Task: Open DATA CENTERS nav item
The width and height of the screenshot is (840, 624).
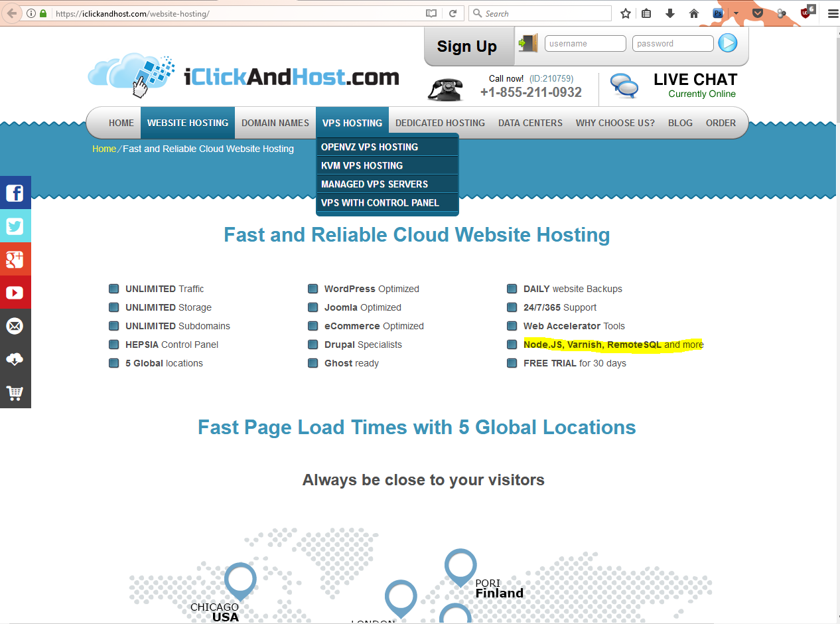Action: point(530,123)
